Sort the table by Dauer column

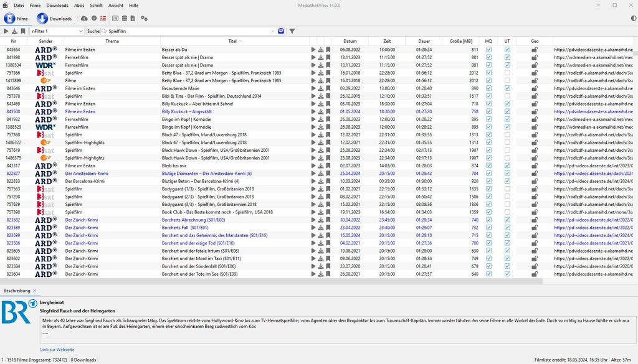point(424,41)
